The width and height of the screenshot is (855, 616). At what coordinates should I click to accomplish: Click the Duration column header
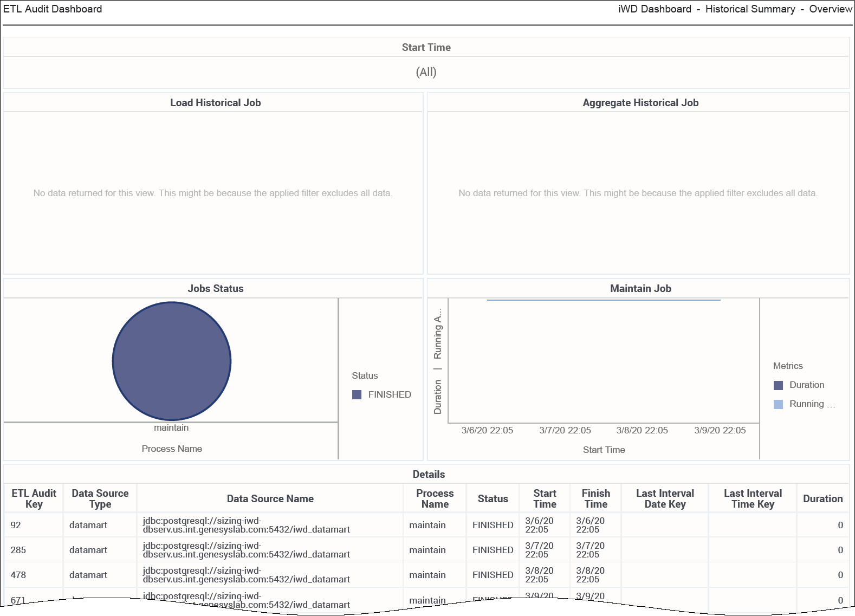[822, 498]
